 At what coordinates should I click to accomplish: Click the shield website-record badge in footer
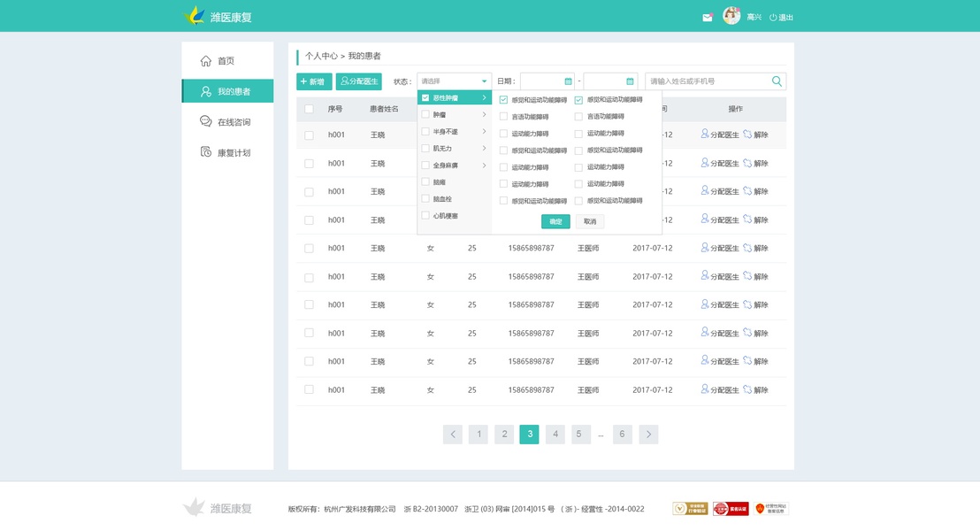[771, 509]
